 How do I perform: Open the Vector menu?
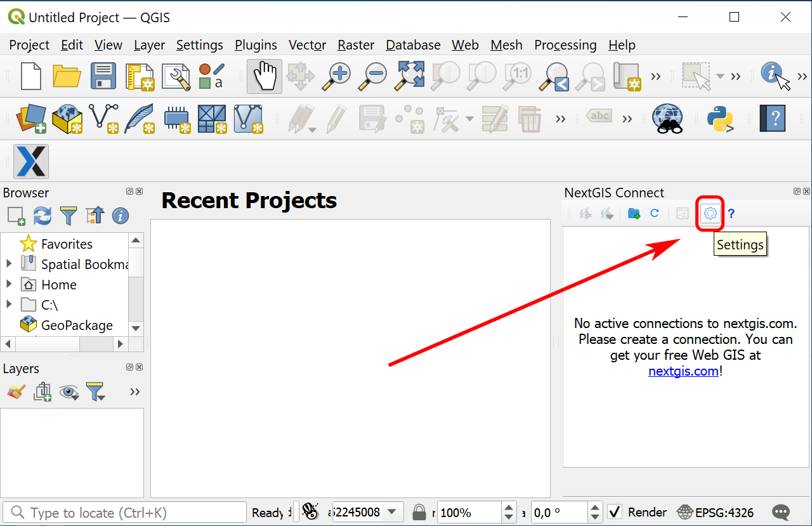point(307,45)
